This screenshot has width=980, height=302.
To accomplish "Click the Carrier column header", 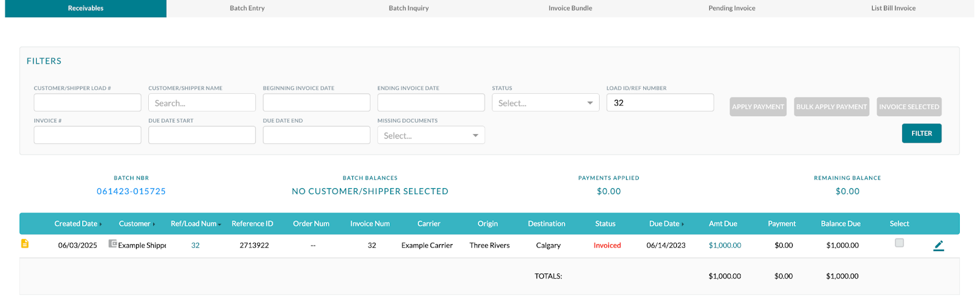I will pos(429,224).
